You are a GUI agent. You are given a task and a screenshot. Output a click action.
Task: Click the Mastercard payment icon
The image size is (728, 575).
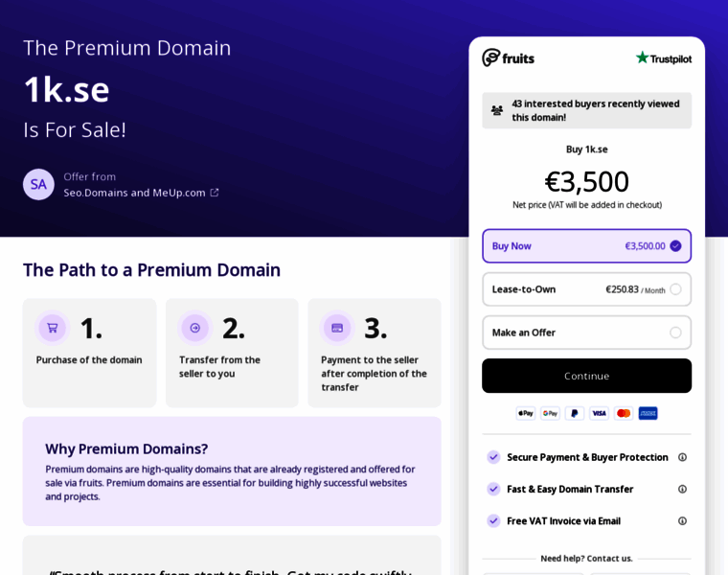click(624, 413)
